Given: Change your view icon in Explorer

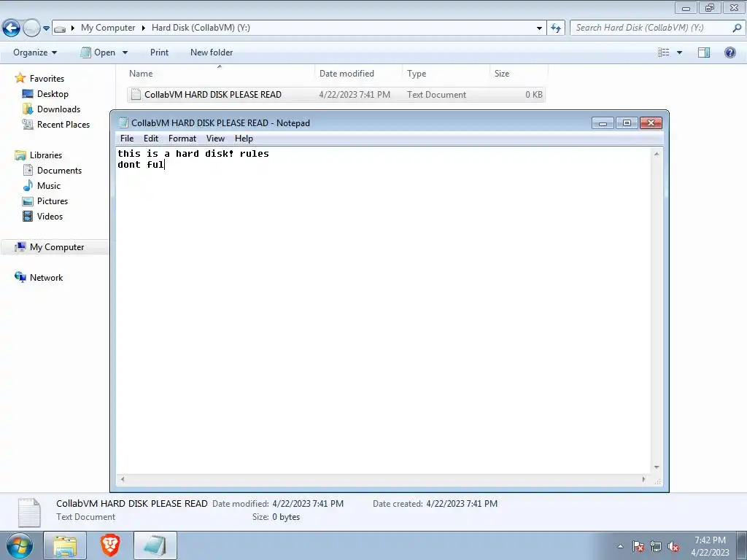Looking at the screenshot, I should (x=664, y=52).
